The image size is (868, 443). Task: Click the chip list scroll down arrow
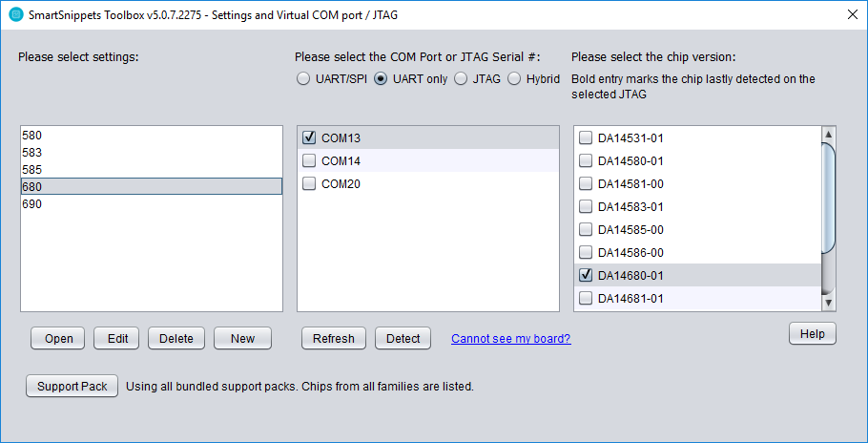828,303
